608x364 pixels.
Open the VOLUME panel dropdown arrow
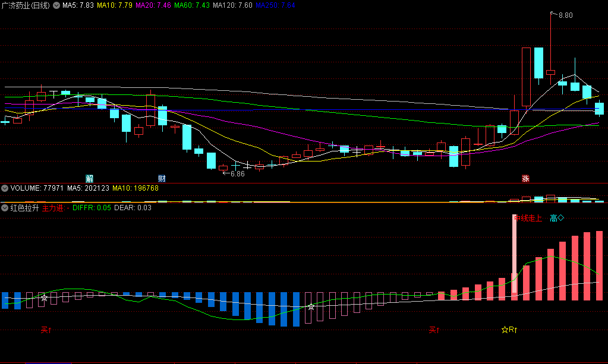(x=5, y=188)
